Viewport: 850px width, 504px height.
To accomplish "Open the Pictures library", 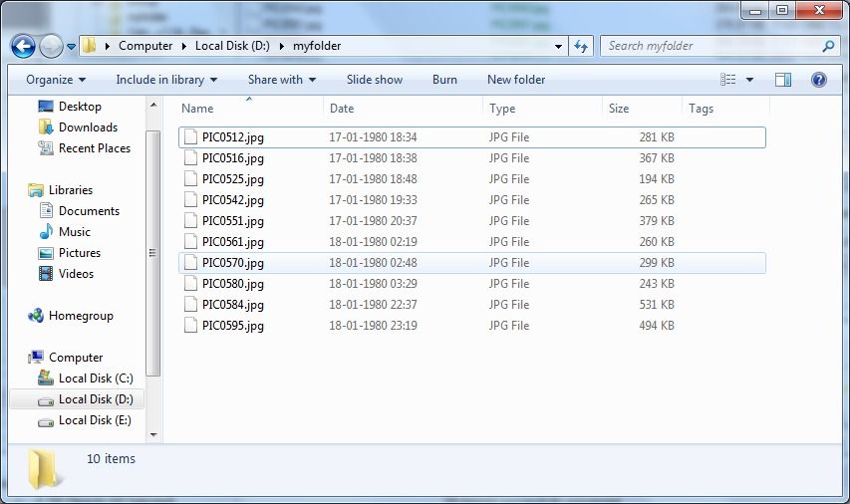I will pyautogui.click(x=70, y=253).
